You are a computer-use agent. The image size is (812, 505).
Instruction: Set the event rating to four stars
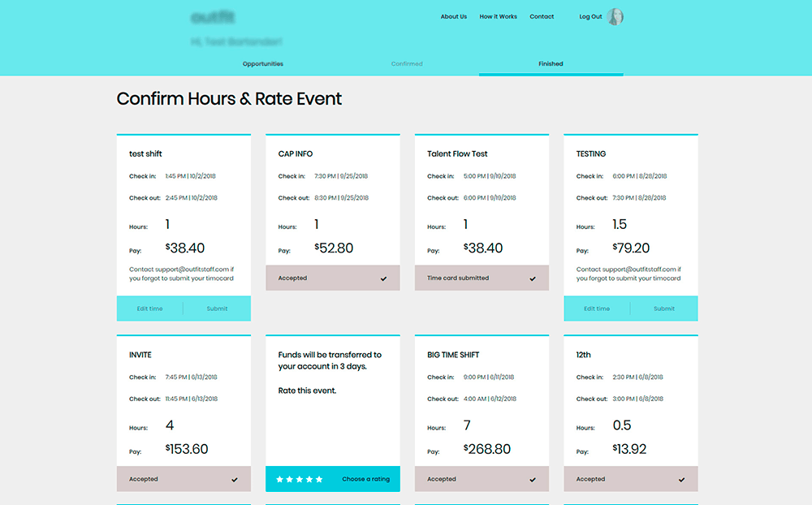pyautogui.click(x=309, y=479)
